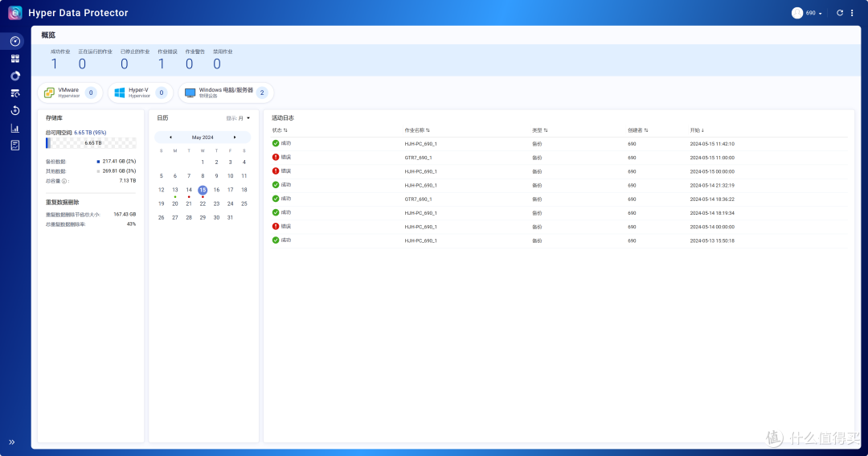This screenshot has width=868, height=456.
Task: Click the Windows PC/server monitor icon
Action: [x=190, y=92]
